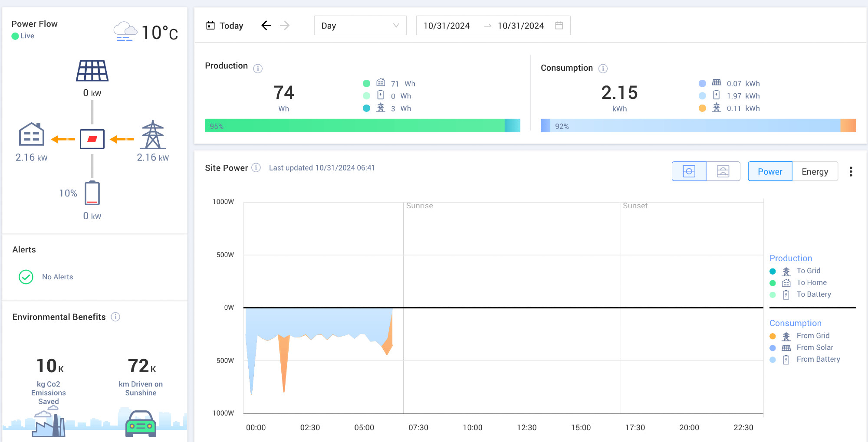Click the green dot beside 71 Wh
This screenshot has height=442, width=868.
coord(366,83)
